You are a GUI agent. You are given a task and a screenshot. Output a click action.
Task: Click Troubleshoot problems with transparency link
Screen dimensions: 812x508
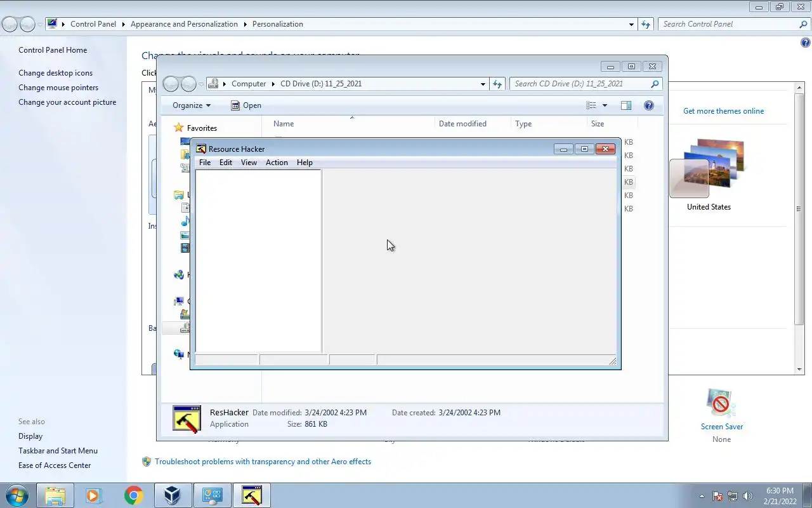click(x=263, y=462)
